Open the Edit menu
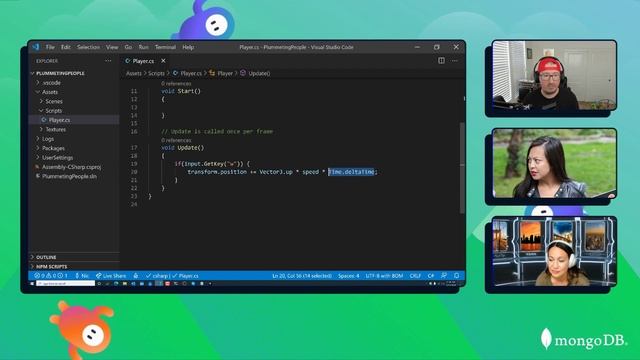 click(x=66, y=47)
